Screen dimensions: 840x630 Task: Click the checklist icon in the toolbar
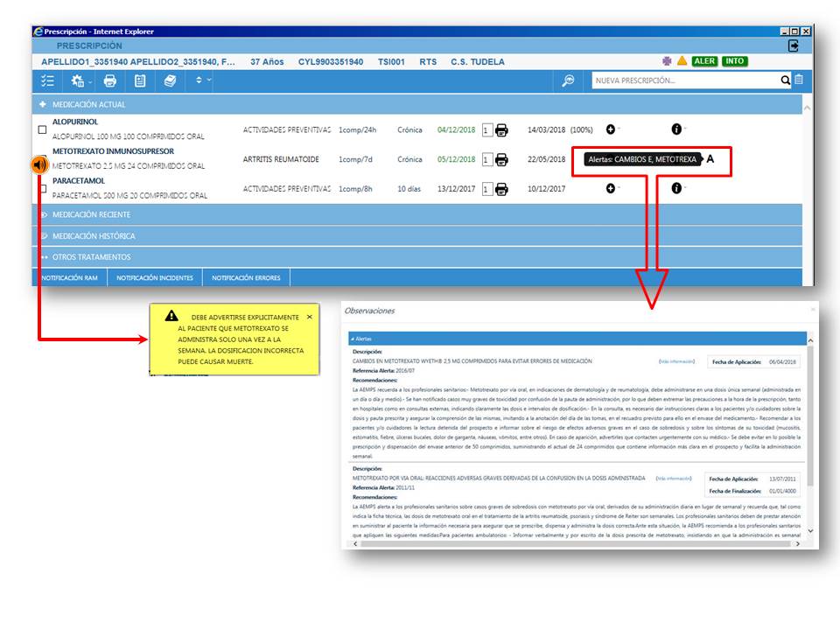point(48,80)
